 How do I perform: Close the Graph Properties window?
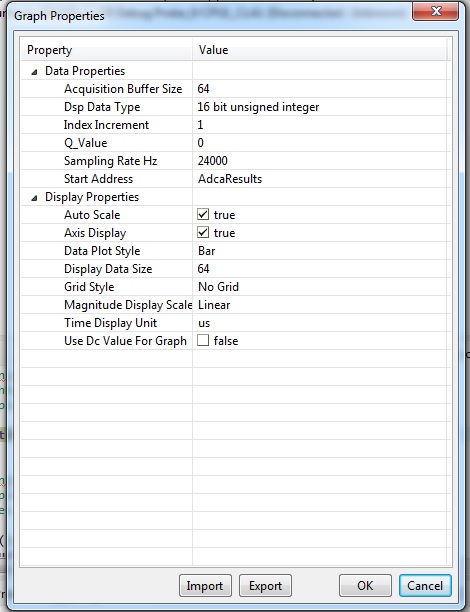pyautogui.click(x=435, y=11)
